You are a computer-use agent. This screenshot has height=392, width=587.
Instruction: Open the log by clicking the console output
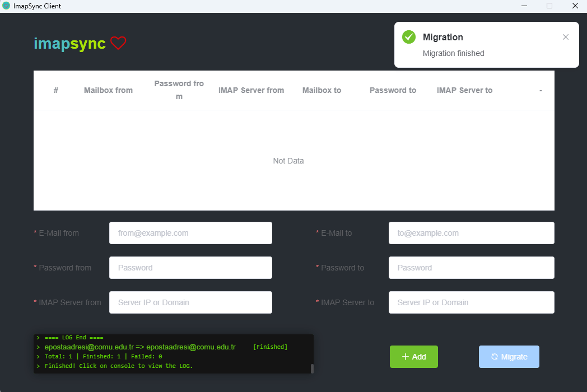pos(173,354)
